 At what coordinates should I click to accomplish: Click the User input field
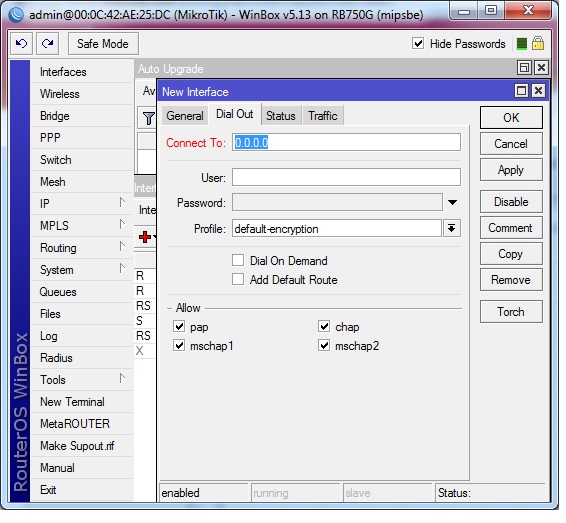point(346,177)
